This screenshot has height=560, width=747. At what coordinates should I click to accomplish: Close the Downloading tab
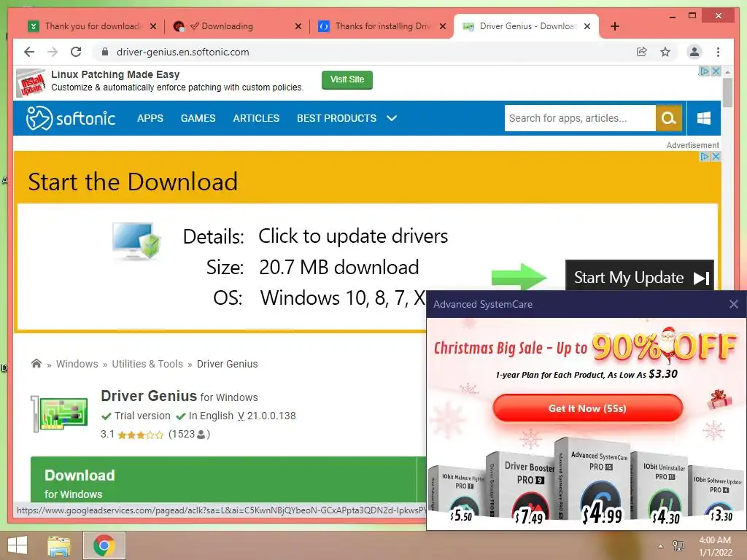(298, 26)
